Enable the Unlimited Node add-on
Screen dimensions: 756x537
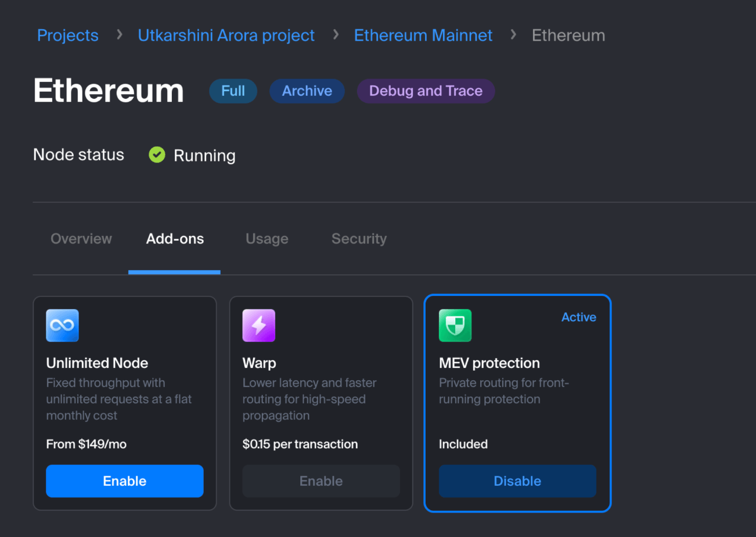(125, 481)
